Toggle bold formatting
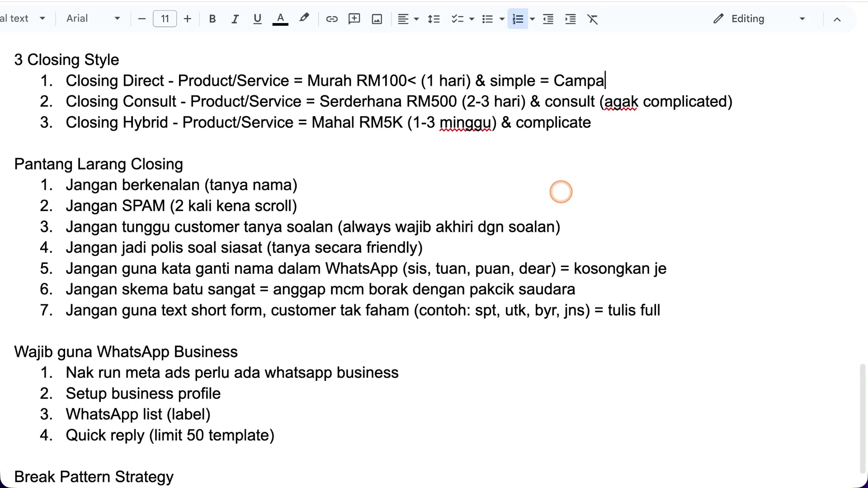 coord(212,19)
